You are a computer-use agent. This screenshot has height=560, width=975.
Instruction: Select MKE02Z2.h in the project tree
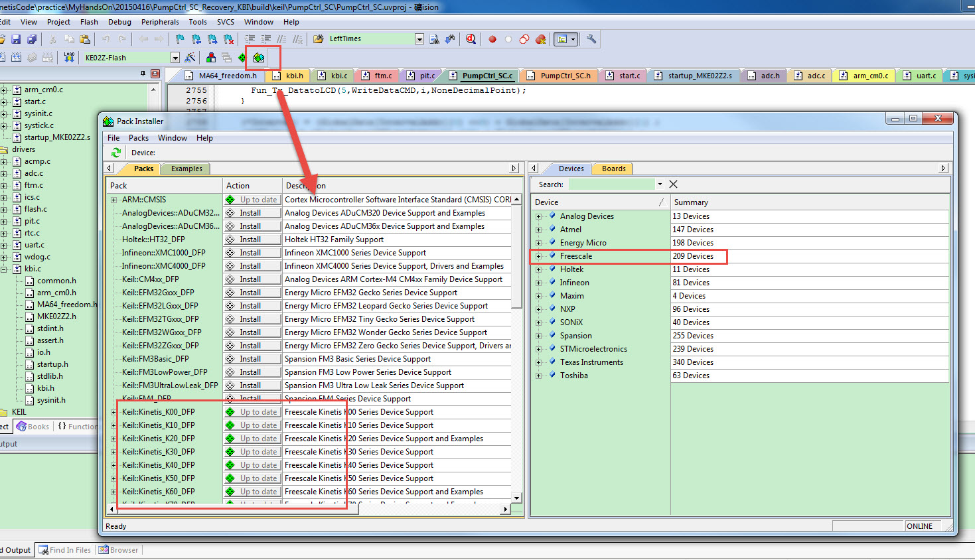(56, 316)
